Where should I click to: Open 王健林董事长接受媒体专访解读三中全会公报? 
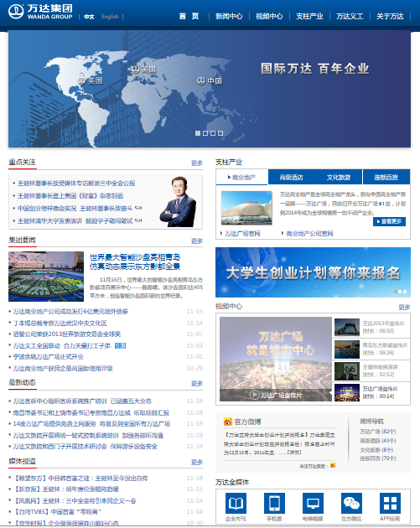tap(76, 184)
